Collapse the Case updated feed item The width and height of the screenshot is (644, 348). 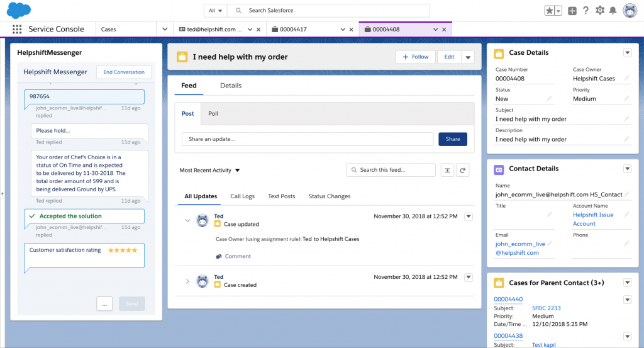coord(187,221)
